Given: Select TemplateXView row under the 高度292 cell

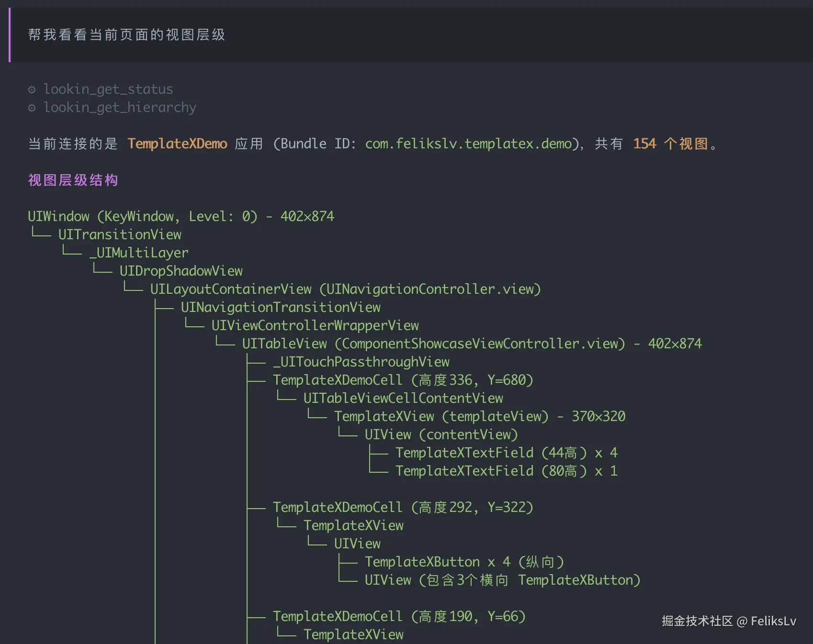Looking at the screenshot, I should click(353, 526).
